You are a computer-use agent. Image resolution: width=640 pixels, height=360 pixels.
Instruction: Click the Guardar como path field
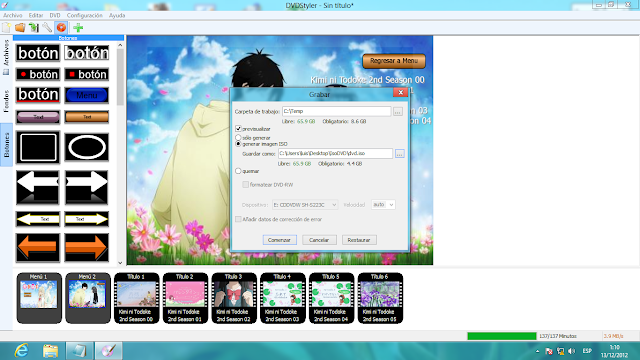(x=335, y=153)
